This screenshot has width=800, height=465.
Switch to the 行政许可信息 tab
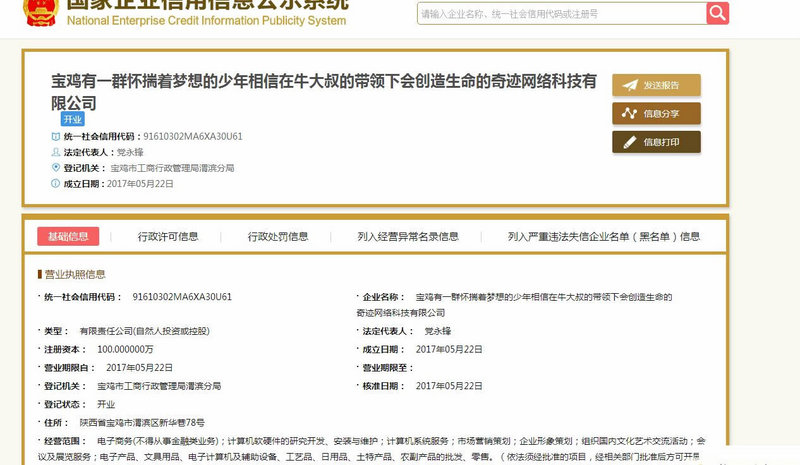click(168, 236)
